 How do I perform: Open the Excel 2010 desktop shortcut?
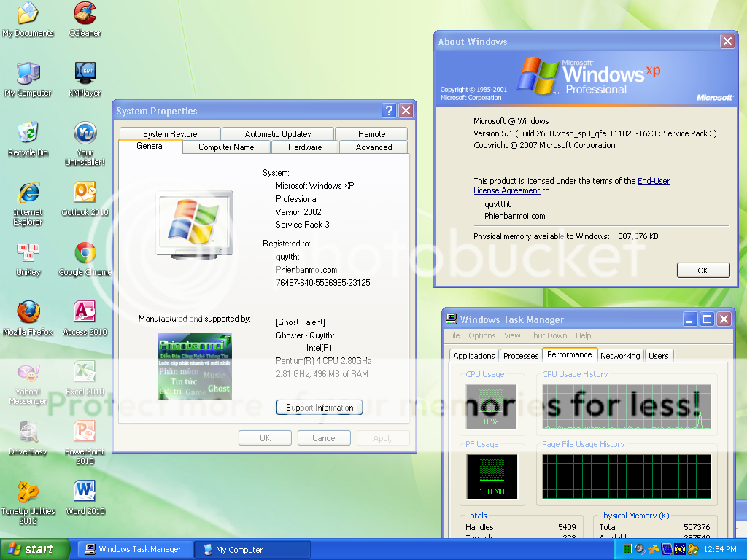[x=85, y=378]
